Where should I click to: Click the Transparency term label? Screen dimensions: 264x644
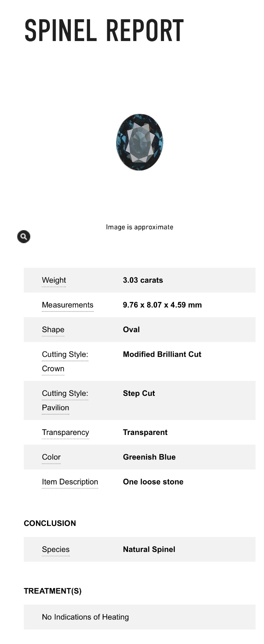click(66, 433)
